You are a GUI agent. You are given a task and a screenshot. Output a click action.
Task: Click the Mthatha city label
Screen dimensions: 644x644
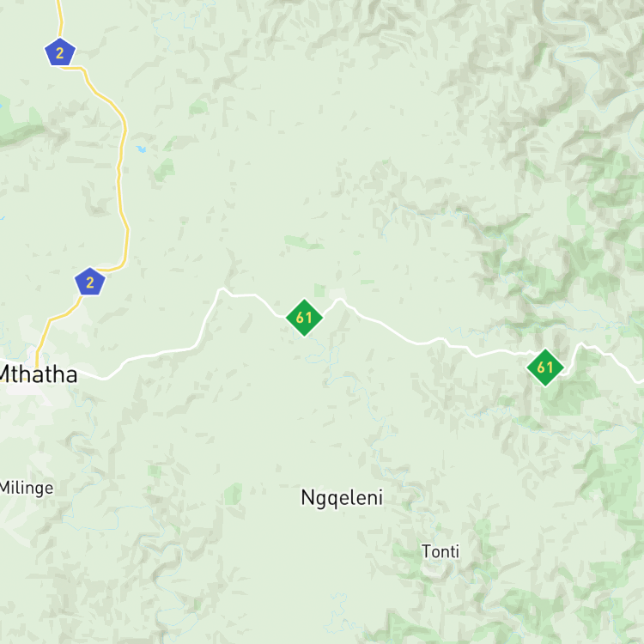pyautogui.click(x=38, y=374)
